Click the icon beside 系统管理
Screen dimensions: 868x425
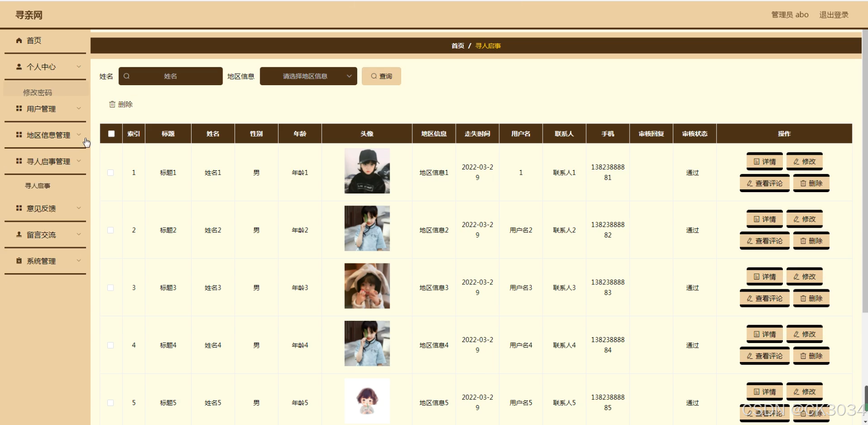pyautogui.click(x=19, y=261)
